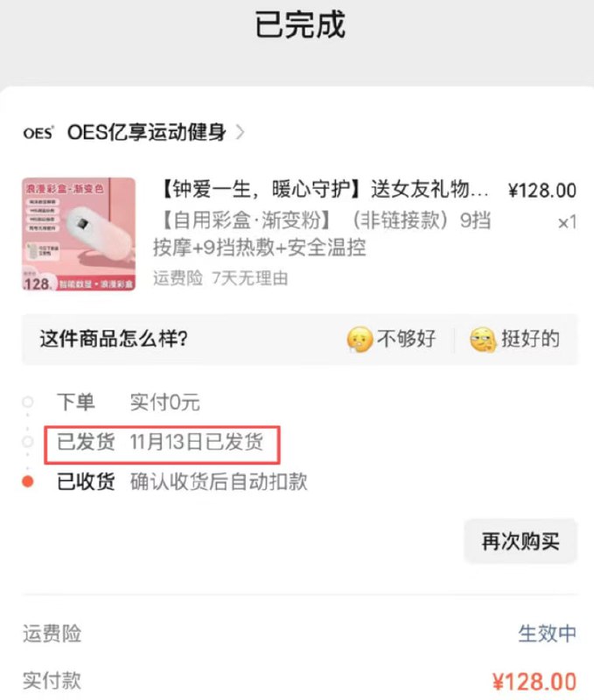Viewport: 594px width, 700px height.
Task: Tap the 下单 timeline step circle
Action: [28, 402]
